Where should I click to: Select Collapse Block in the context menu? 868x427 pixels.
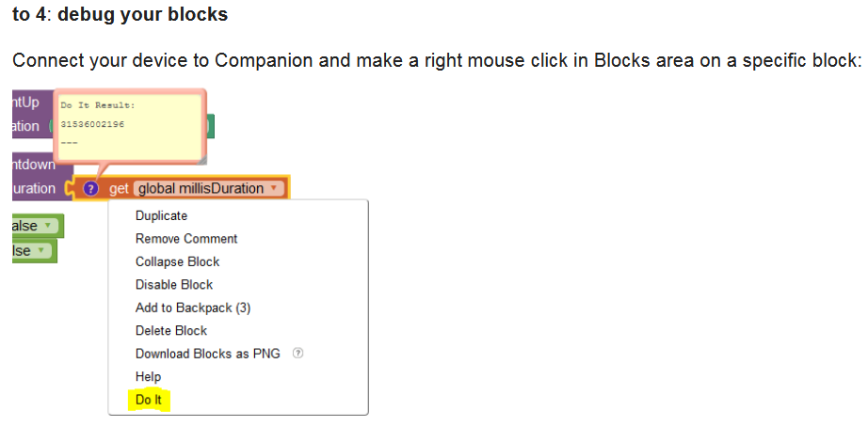(177, 261)
